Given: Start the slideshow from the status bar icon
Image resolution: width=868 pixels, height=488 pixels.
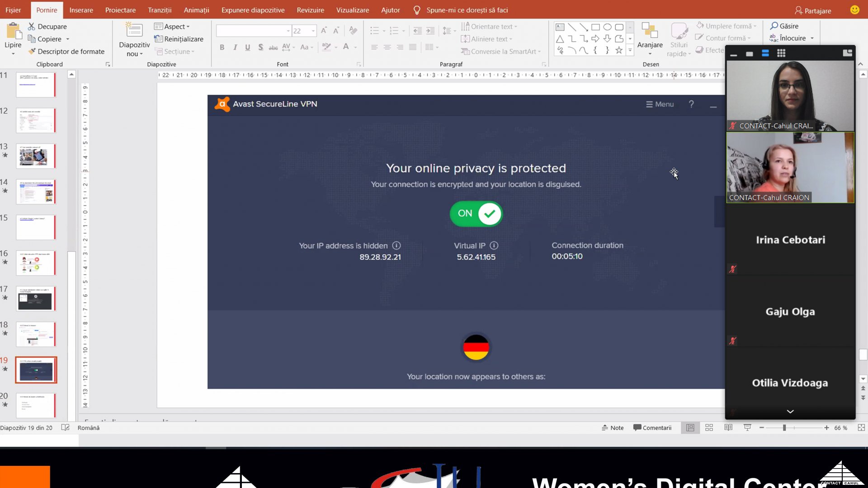Looking at the screenshot, I should coord(747,427).
